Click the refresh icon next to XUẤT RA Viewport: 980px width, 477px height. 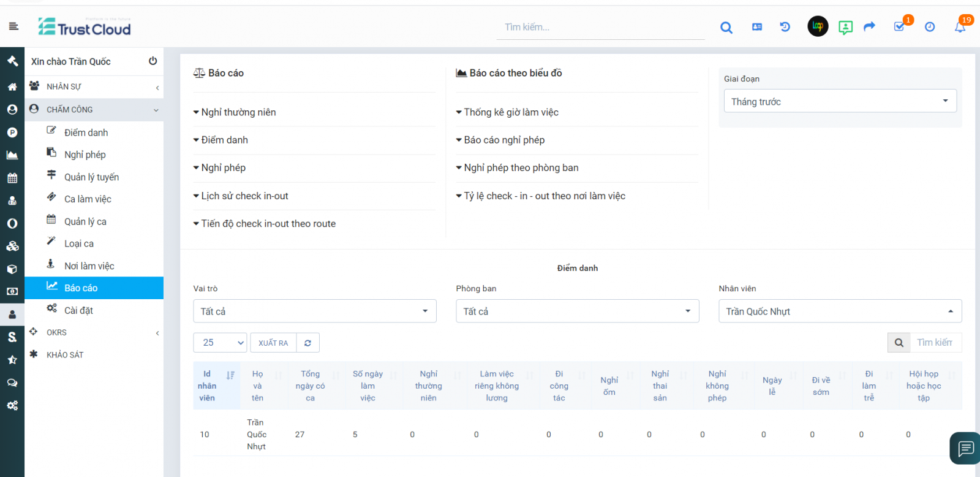tap(308, 343)
